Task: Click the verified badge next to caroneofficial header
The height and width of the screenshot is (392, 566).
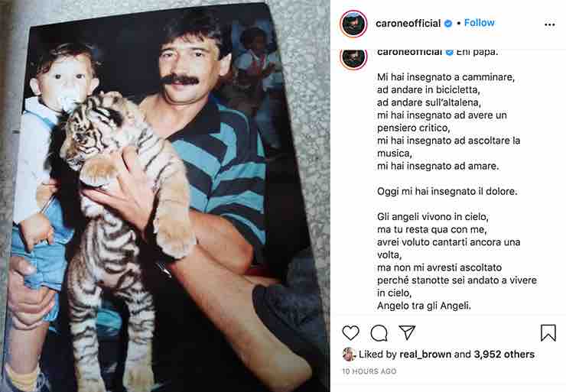Action: coord(448,24)
